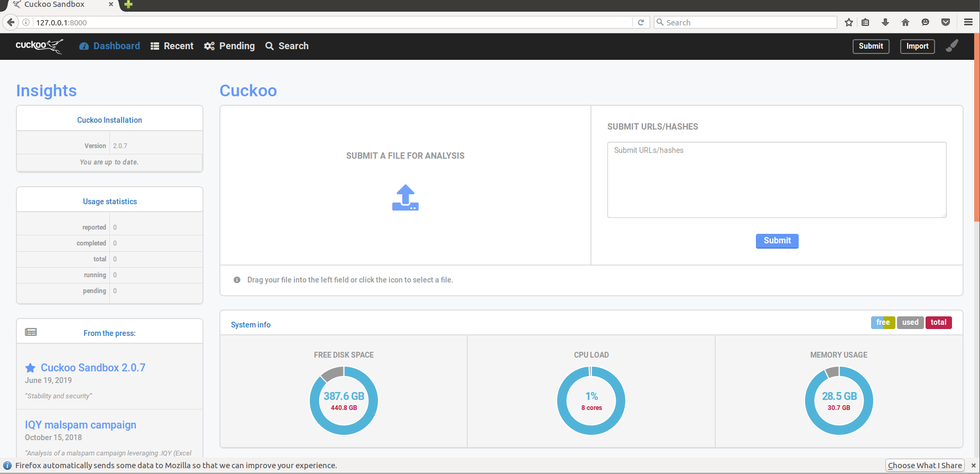Click the 'total' statistics row
Viewport: 980px width, 474px height.
tap(109, 259)
